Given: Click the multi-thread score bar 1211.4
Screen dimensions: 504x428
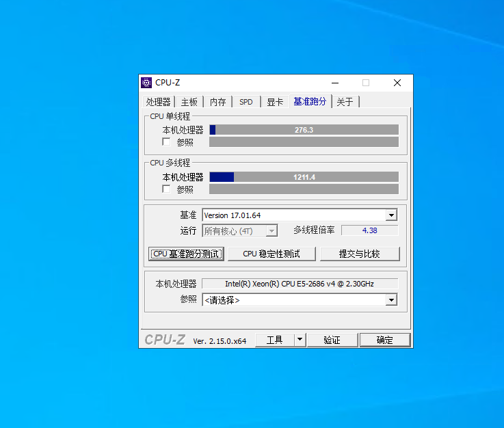Looking at the screenshot, I should coord(304,177).
